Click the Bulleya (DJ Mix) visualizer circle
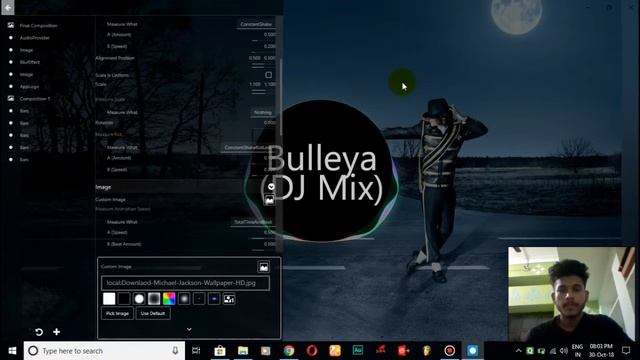 [321, 171]
